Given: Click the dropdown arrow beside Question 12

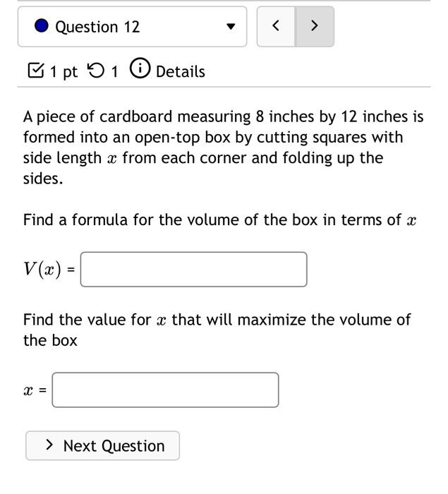Looking at the screenshot, I should [231, 27].
